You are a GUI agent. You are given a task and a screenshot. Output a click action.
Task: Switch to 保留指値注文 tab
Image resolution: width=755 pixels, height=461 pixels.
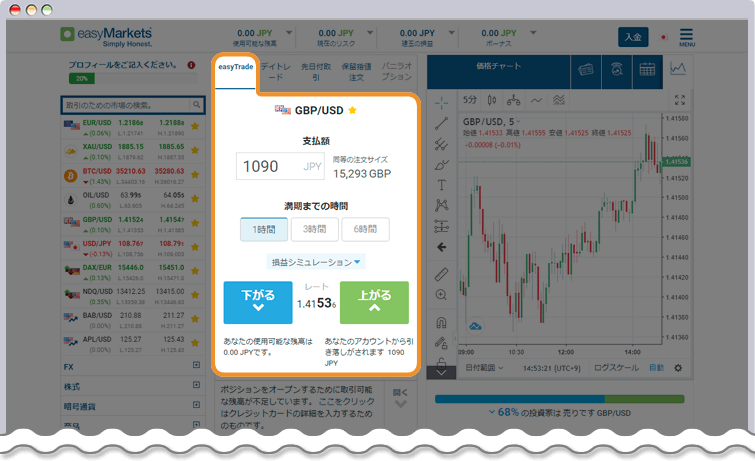point(356,72)
